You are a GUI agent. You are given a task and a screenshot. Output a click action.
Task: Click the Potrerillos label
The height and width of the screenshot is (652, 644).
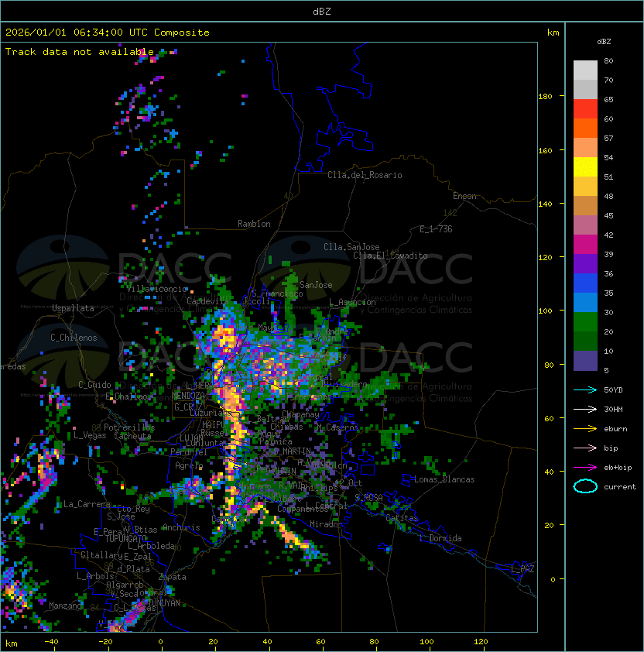point(129,427)
